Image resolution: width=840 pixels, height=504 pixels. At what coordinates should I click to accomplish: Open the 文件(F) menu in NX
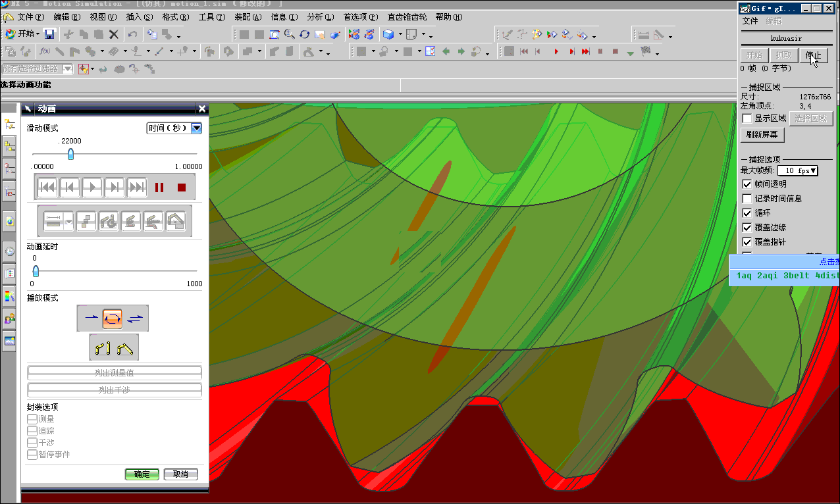pyautogui.click(x=31, y=16)
